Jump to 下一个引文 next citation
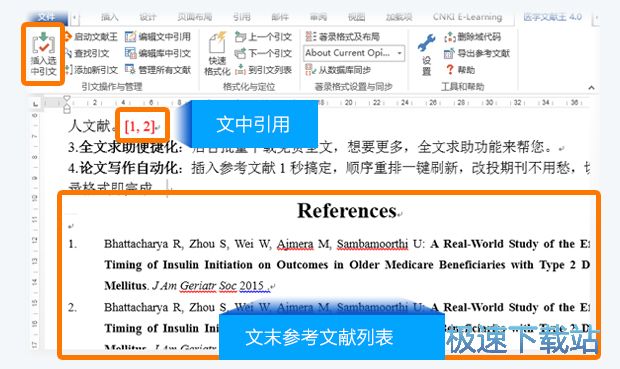 pyautogui.click(x=263, y=53)
